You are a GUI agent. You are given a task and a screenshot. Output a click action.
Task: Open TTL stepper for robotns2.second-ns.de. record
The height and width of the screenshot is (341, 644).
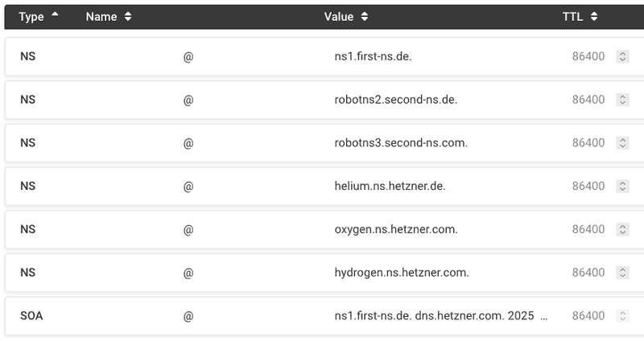622,100
